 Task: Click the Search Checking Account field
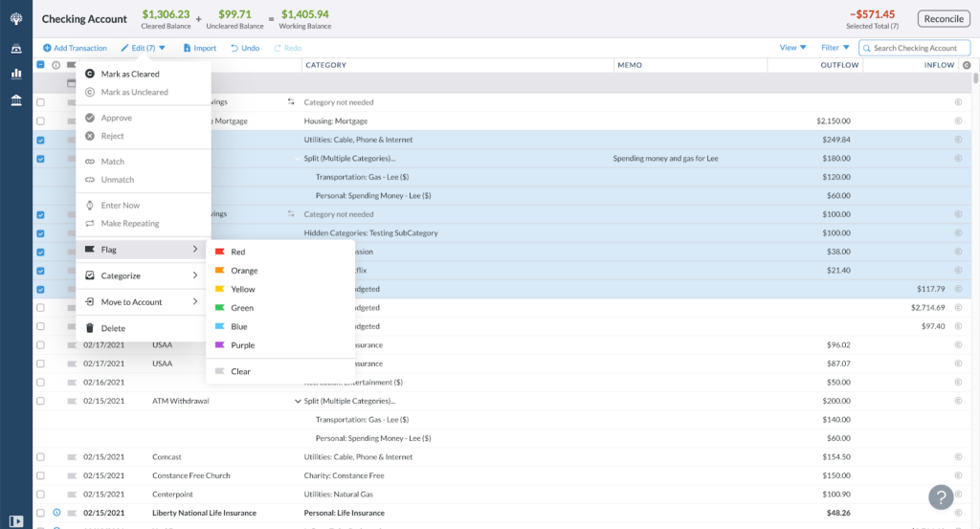(914, 48)
